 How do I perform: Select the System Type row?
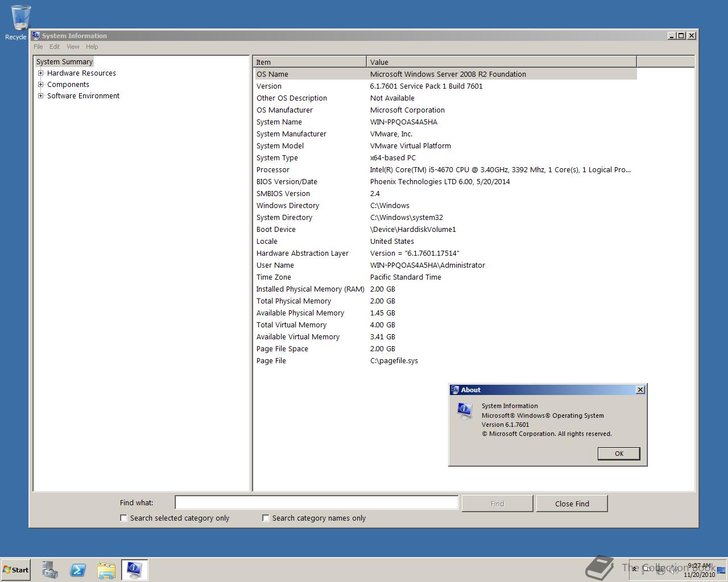[445, 157]
